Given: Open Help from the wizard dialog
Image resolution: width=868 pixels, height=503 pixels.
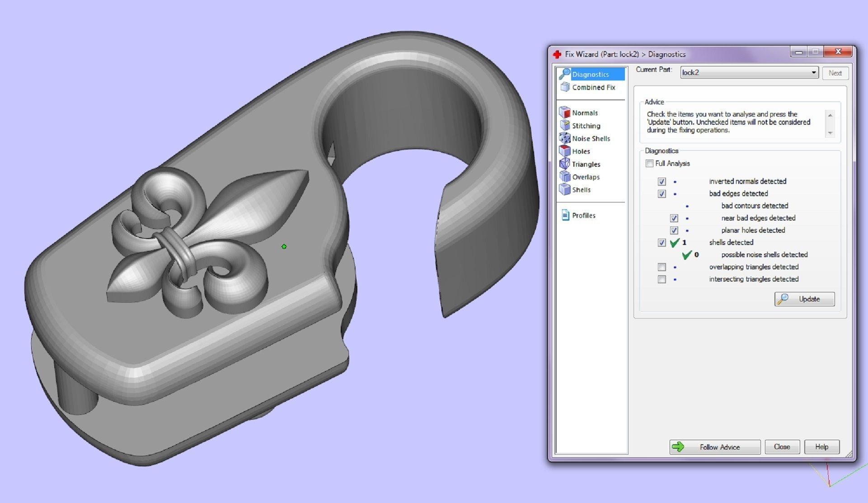Looking at the screenshot, I should point(821,447).
